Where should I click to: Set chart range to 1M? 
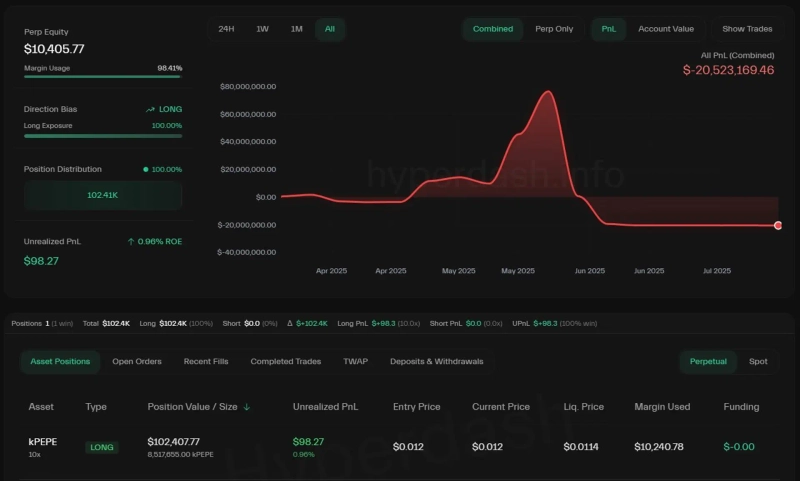pos(296,29)
